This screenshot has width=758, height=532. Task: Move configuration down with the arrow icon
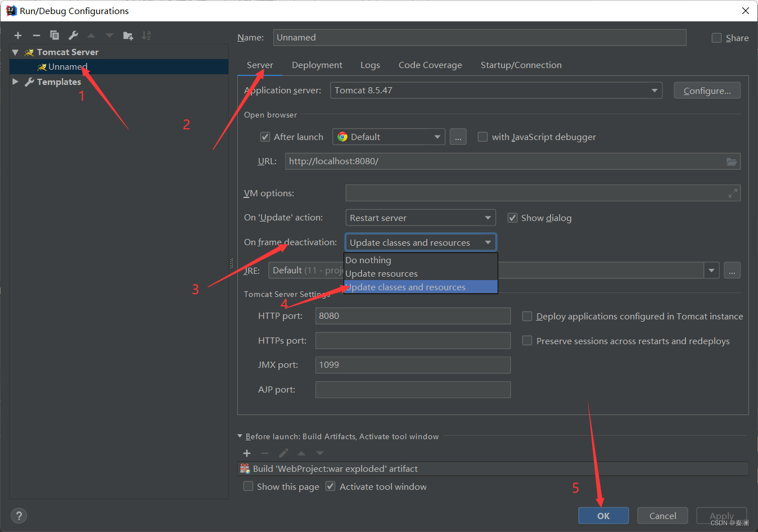(110, 35)
